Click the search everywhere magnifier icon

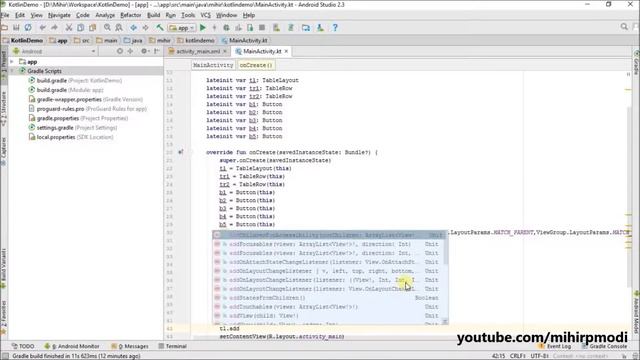[624, 27]
